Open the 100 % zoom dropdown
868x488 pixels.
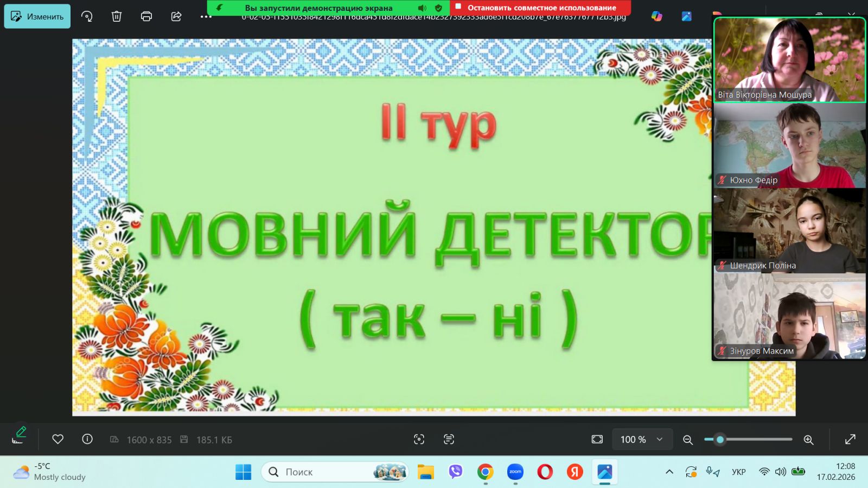point(642,439)
